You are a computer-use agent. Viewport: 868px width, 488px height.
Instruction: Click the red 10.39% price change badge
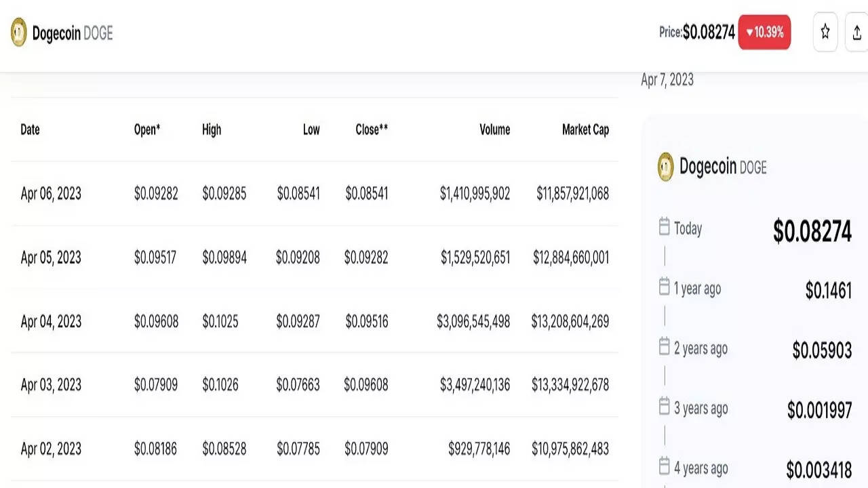[764, 32]
